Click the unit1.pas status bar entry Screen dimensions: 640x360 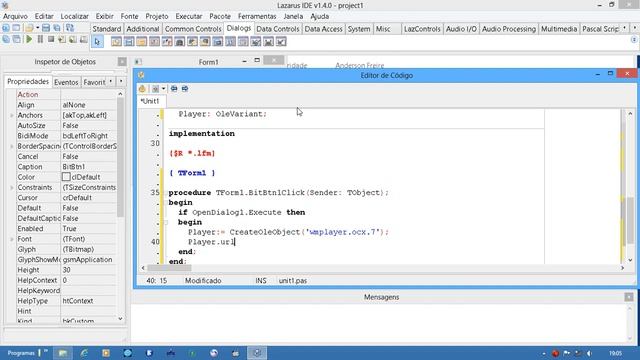pyautogui.click(x=293, y=281)
